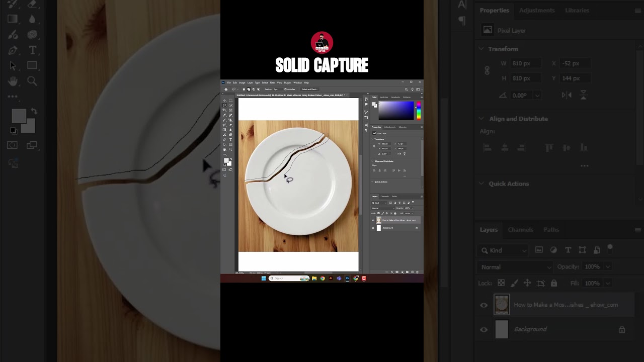Select the Clone Stamp tool
The width and height of the screenshot is (644, 362).
[x=230, y=120]
